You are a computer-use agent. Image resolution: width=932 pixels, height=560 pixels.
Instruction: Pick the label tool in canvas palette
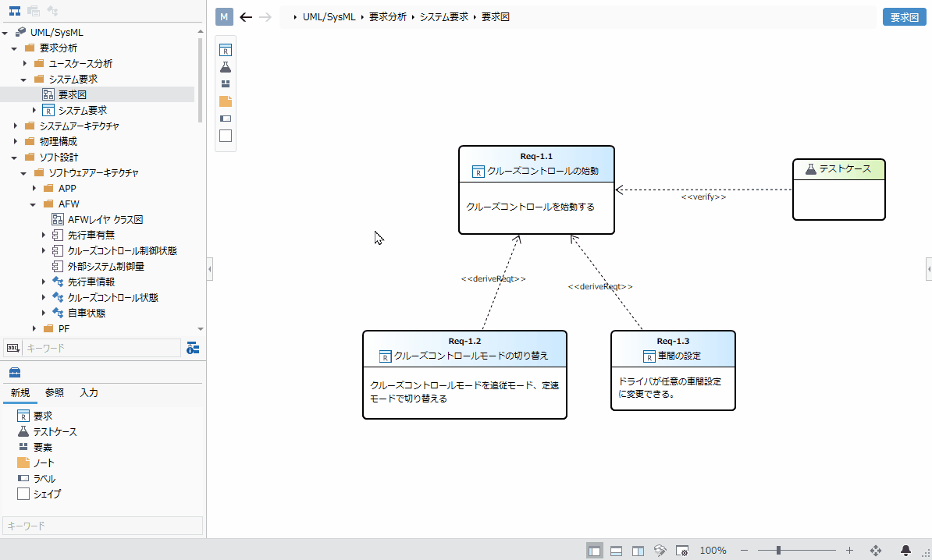(226, 119)
